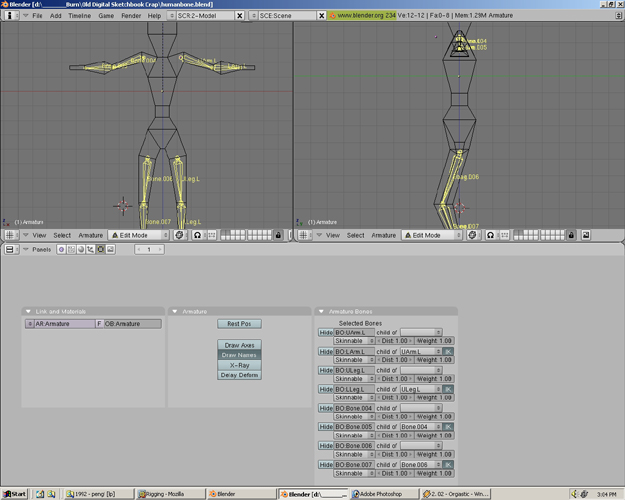
Task: Open the draw type selector in the right viewport
Action: tap(472, 235)
